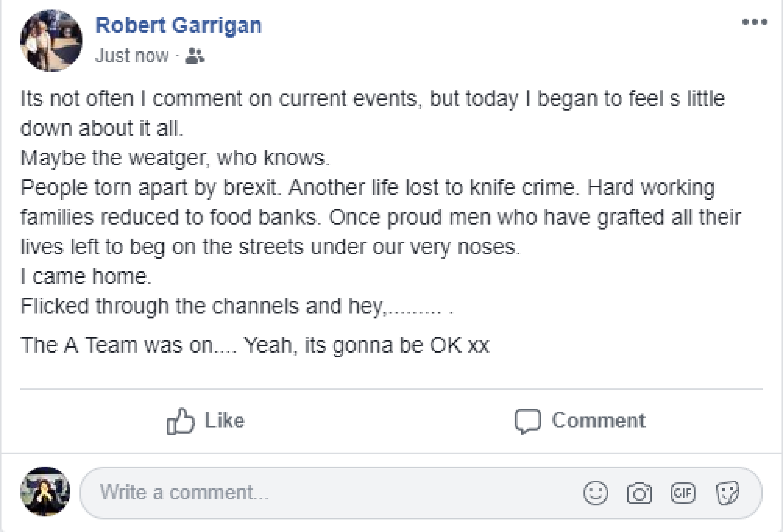Click the speech bubble Comment icon
The image size is (783, 532).
[528, 421]
